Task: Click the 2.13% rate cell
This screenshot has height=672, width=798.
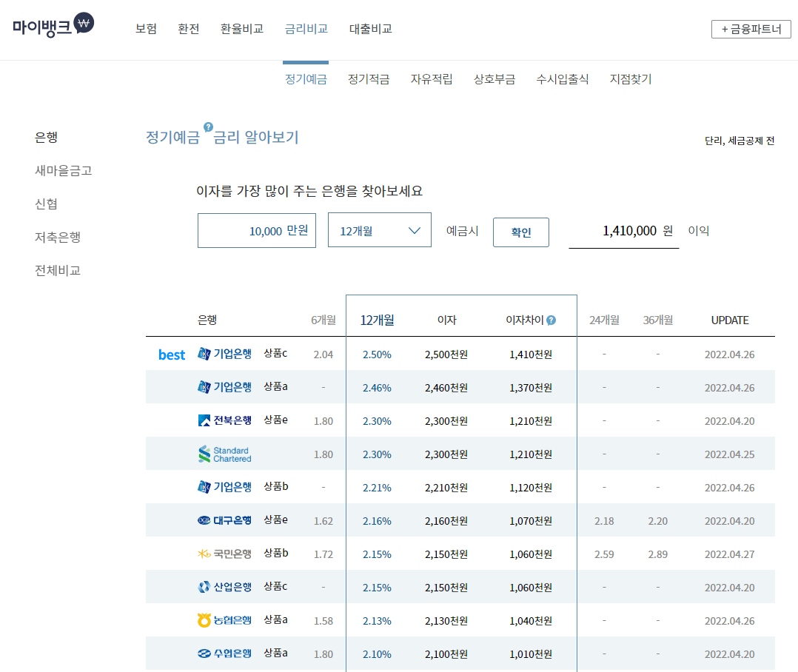Action: [x=377, y=621]
